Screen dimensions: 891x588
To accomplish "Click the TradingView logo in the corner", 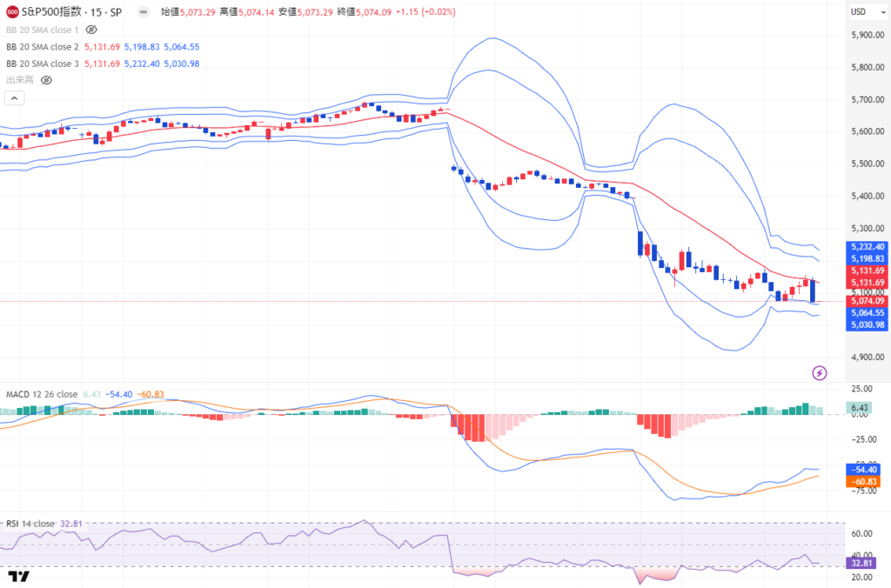I will point(19,576).
